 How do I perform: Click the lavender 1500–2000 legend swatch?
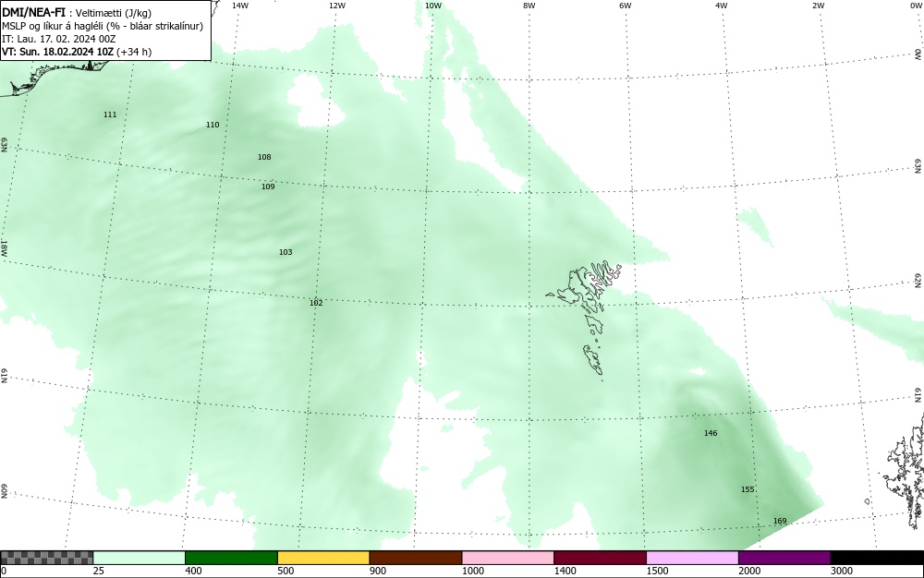click(x=692, y=558)
